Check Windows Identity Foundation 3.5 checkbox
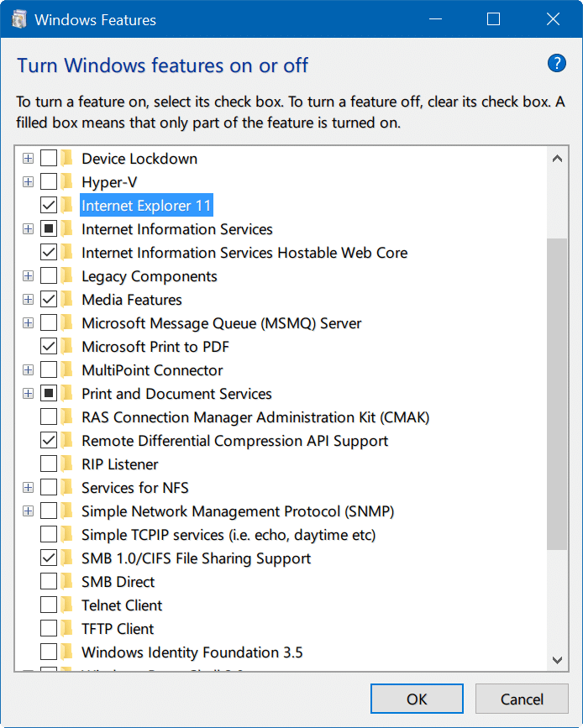This screenshot has height=728, width=583. (x=49, y=652)
